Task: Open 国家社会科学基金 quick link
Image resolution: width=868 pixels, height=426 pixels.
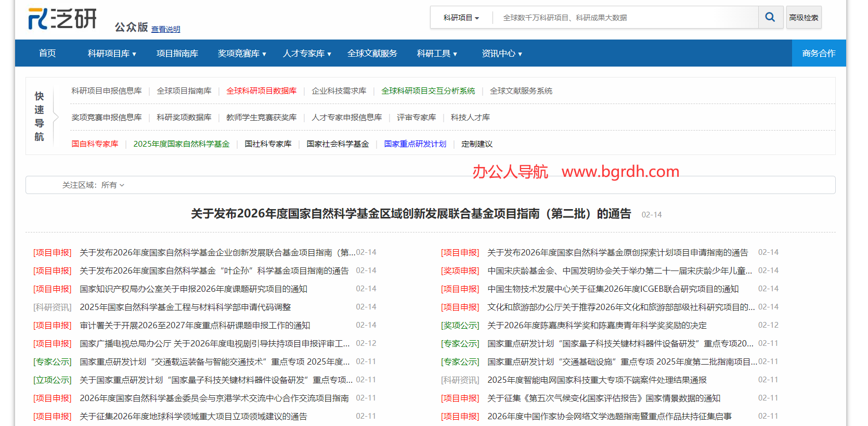Action: coord(338,144)
